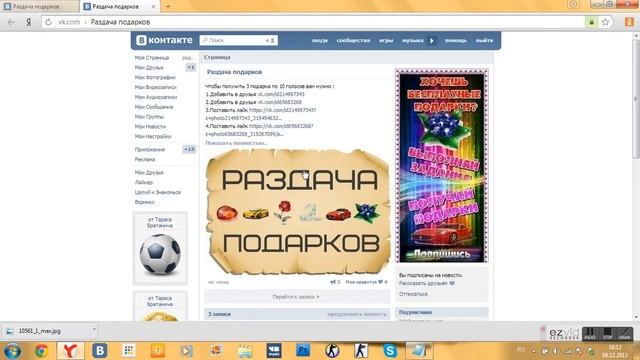This screenshot has width=640, height=360.
Task: Click the bookmark star icon
Action: click(x=605, y=22)
